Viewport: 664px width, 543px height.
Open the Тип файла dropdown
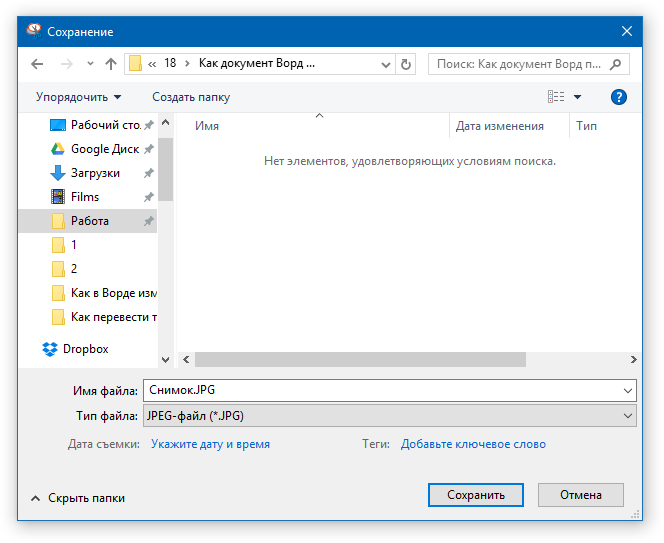[390, 416]
